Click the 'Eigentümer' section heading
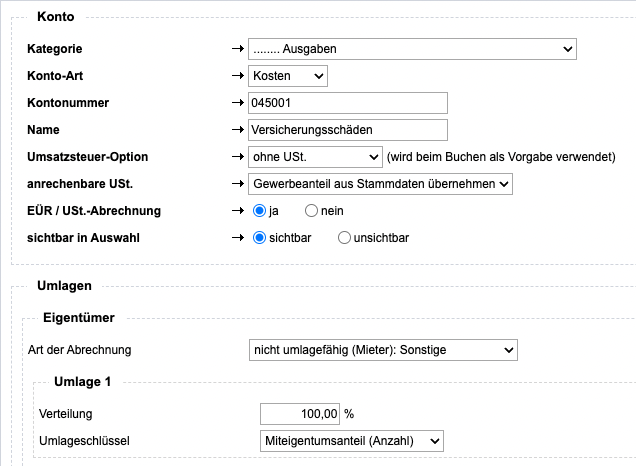The width and height of the screenshot is (636, 466). click(79, 318)
